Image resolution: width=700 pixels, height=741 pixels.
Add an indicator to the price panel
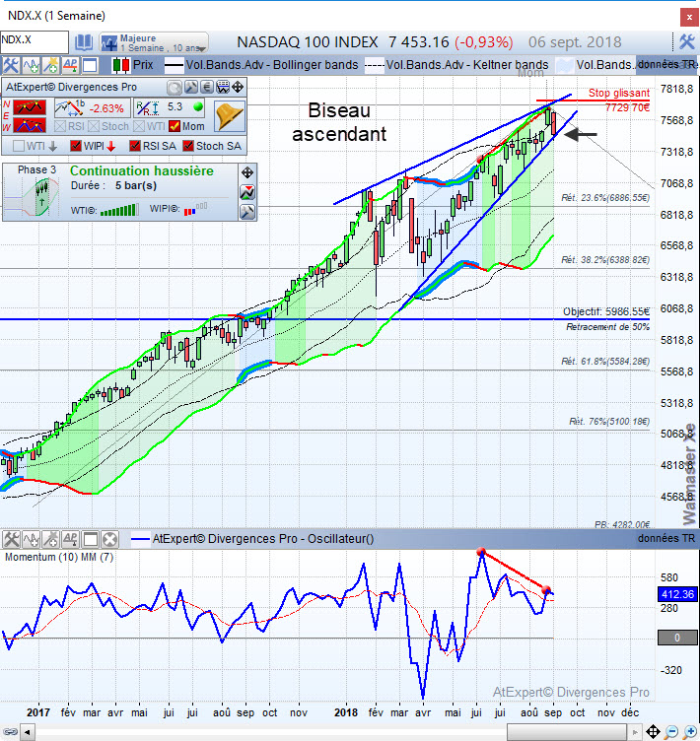[x=32, y=65]
